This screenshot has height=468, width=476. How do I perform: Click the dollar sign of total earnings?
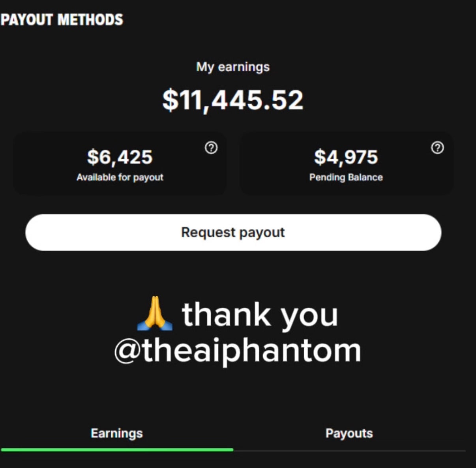tap(170, 100)
